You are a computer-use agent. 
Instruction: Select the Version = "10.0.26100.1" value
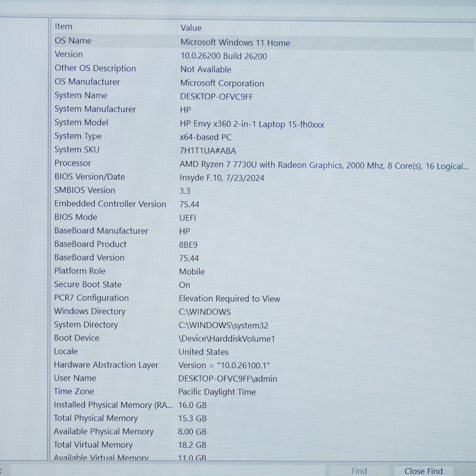point(224,365)
